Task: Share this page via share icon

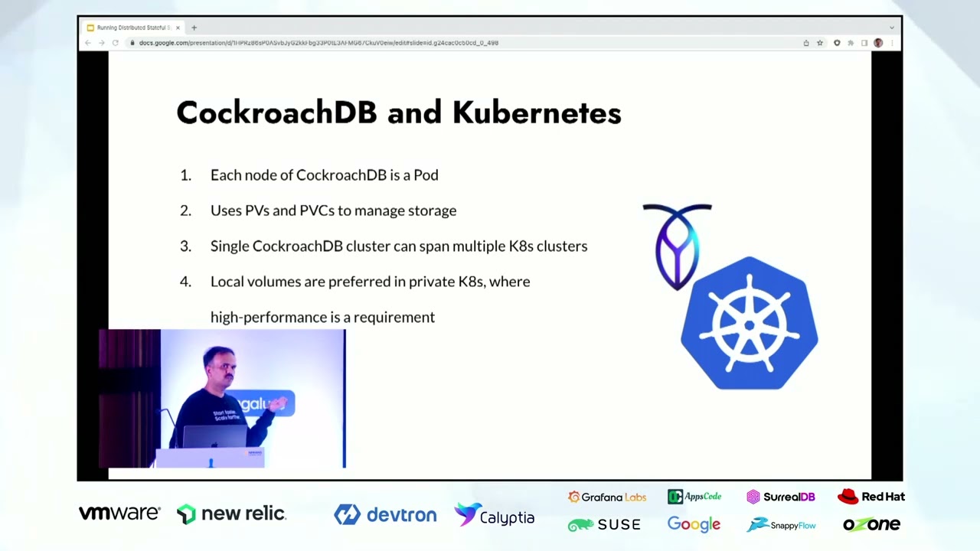Action: pos(806,43)
